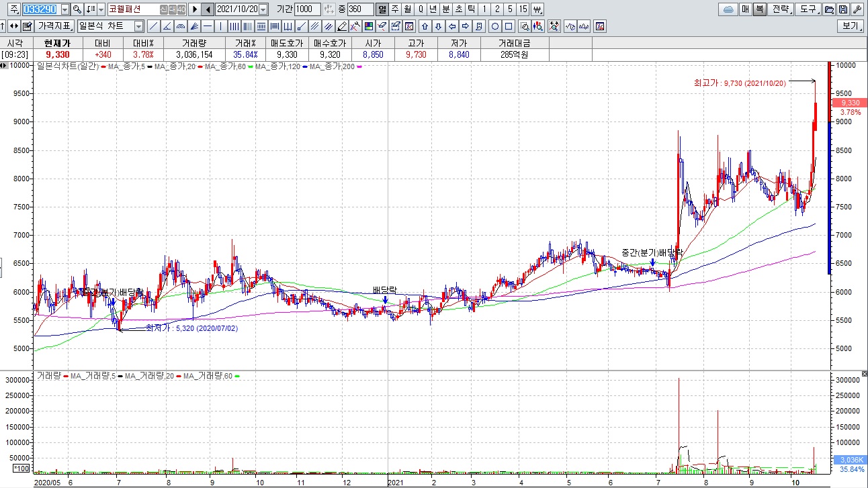Select the circle shape drawing tool
The height and width of the screenshot is (488, 868).
pyautogui.click(x=495, y=26)
